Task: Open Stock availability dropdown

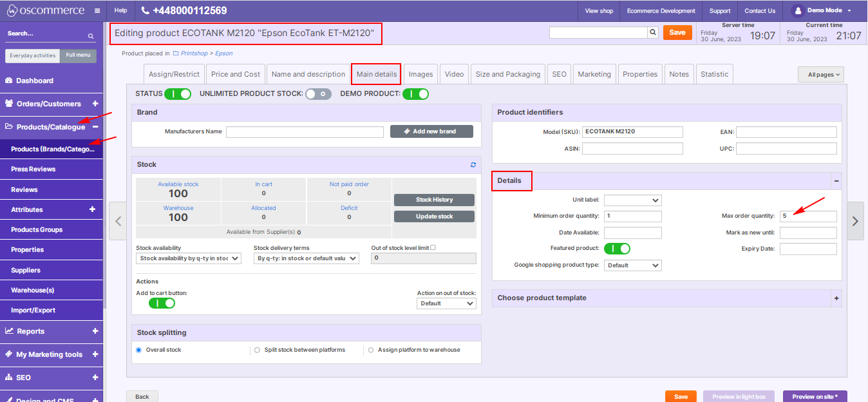Action: pyautogui.click(x=189, y=258)
